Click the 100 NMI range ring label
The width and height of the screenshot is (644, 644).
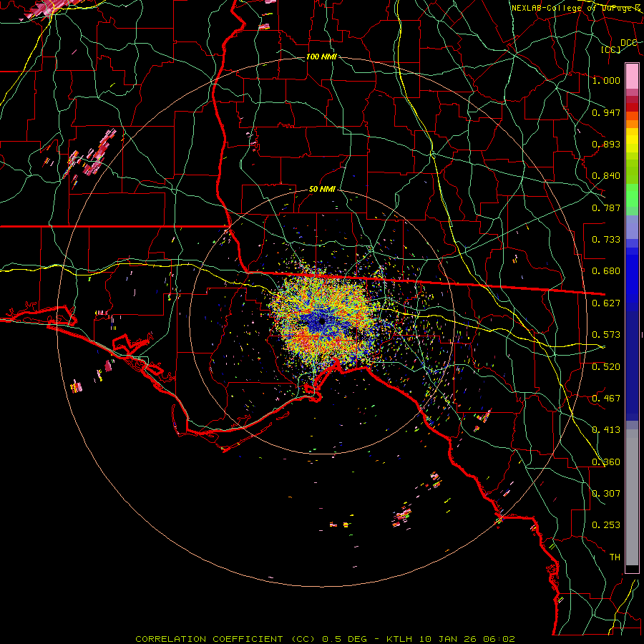321,57
